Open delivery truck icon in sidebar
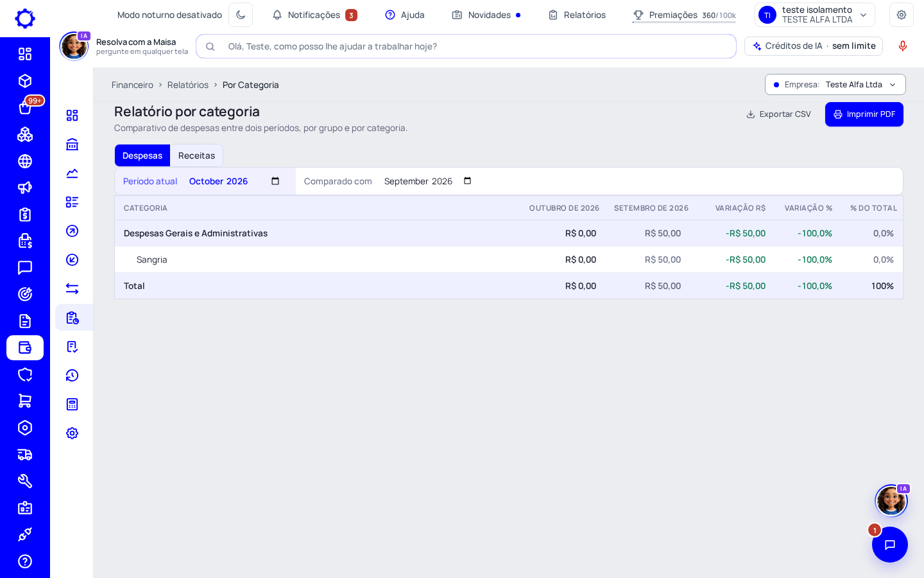Screen dimensions: 924x578 (x=25, y=455)
